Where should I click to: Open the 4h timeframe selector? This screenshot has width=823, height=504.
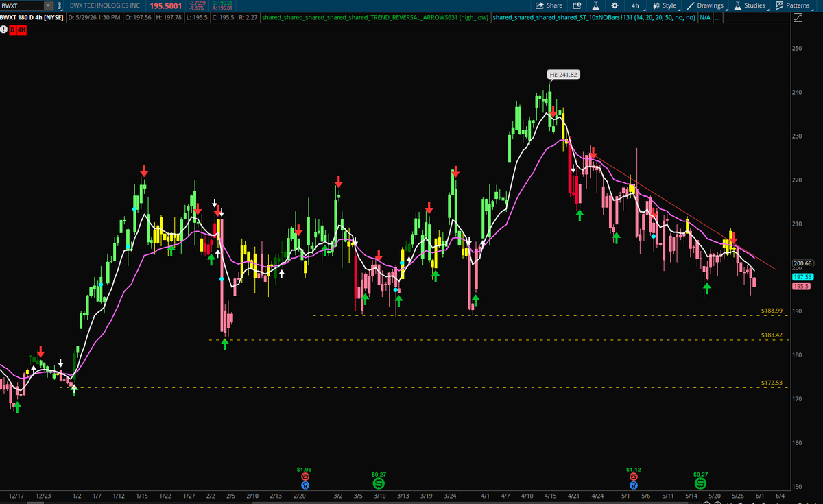[x=636, y=5]
